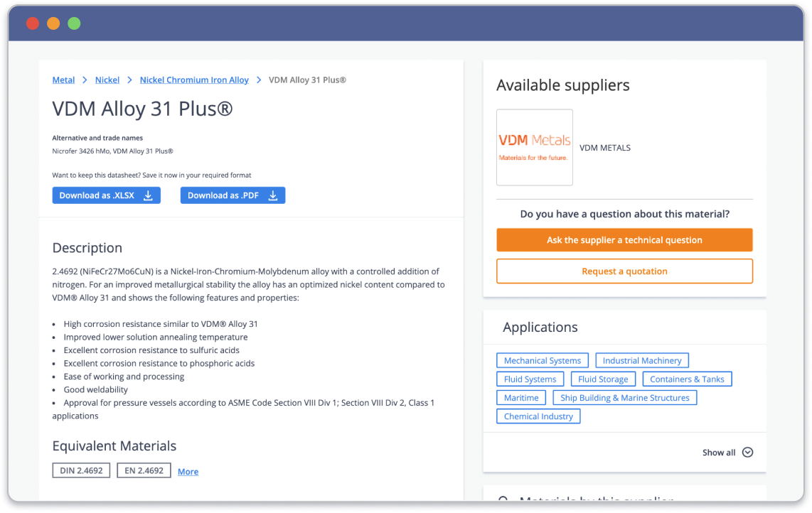
Task: Select the Chemical Industry application tag
Action: coord(538,416)
